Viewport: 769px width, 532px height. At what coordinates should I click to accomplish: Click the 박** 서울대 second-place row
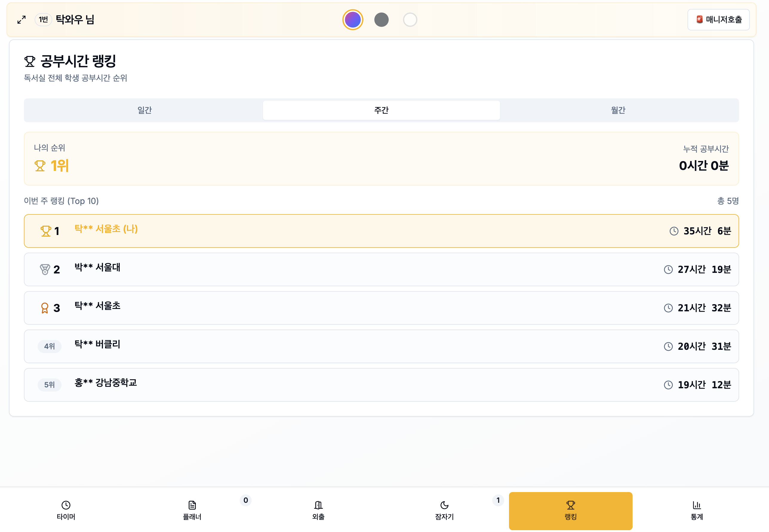click(x=381, y=269)
